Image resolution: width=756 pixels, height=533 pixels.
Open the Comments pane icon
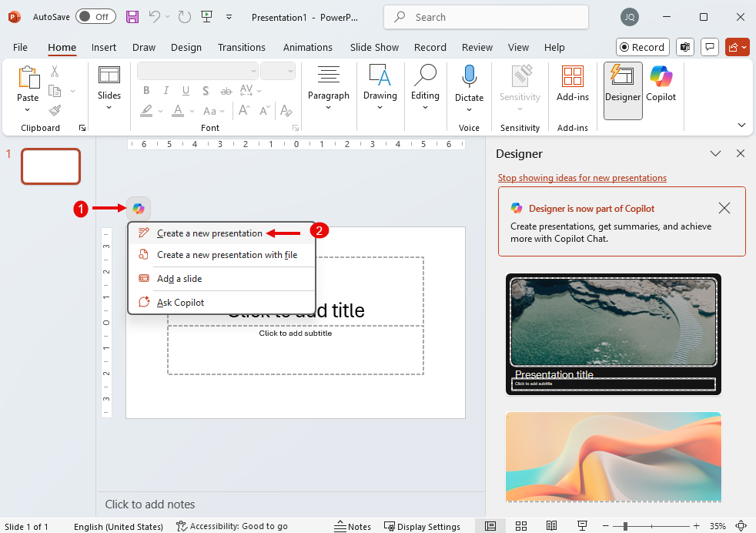710,47
